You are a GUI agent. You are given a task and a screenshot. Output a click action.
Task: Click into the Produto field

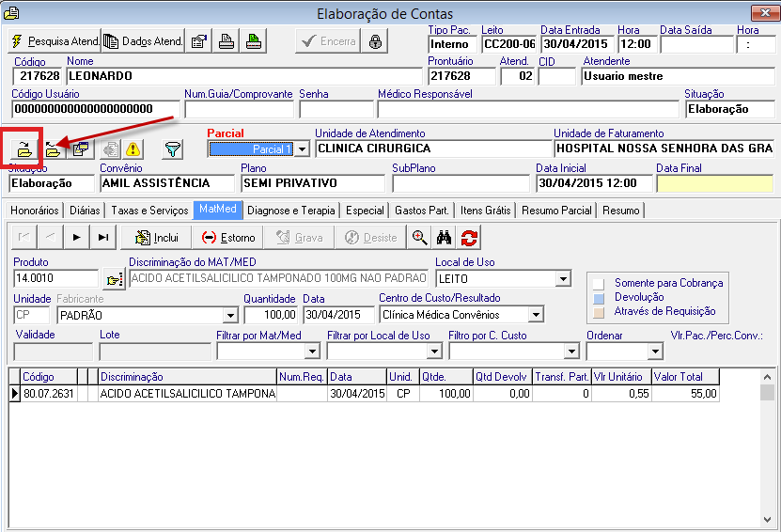point(55,278)
